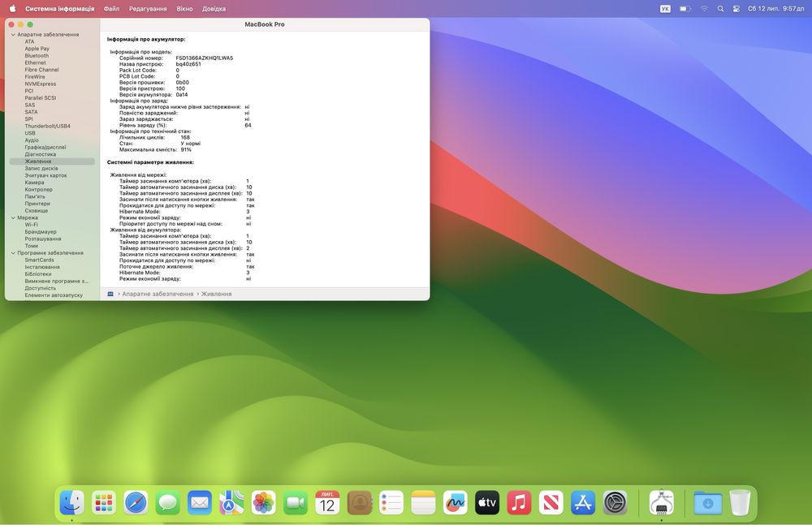Open News app in the Dock
This screenshot has height=525, width=812.
[551, 502]
